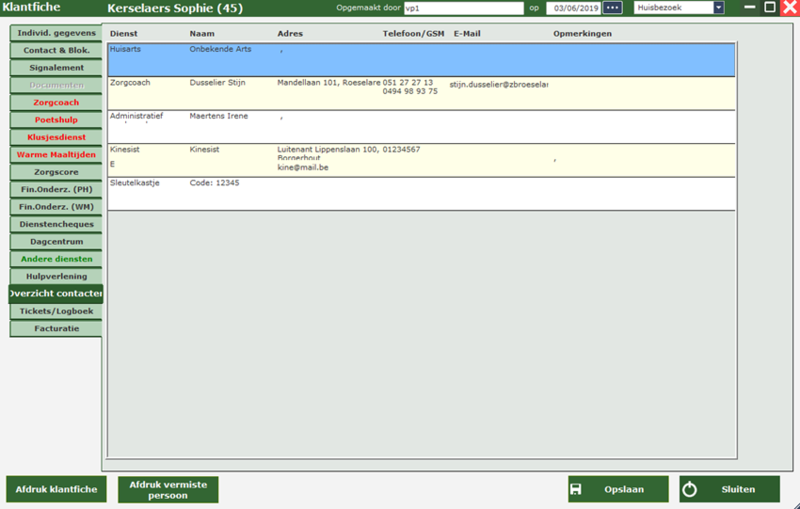Open the Tickets/Logboek tab

click(x=56, y=311)
